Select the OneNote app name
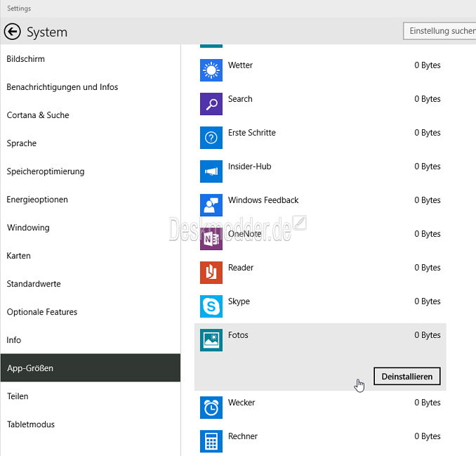476x456 pixels. click(x=245, y=233)
